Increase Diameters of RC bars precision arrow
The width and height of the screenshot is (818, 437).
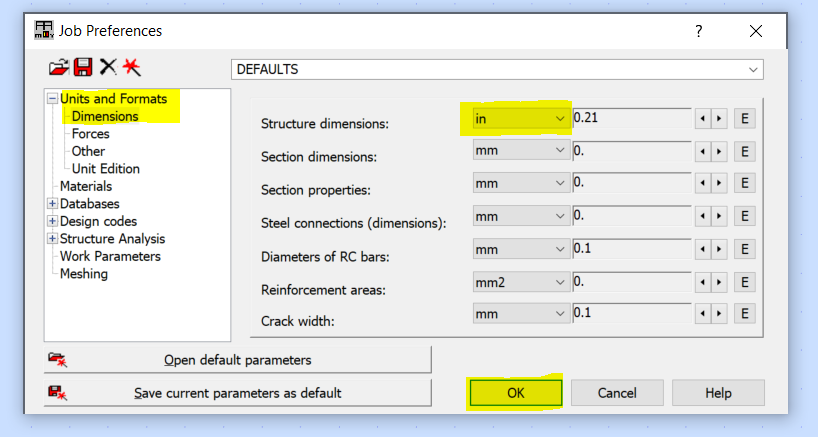pos(719,249)
